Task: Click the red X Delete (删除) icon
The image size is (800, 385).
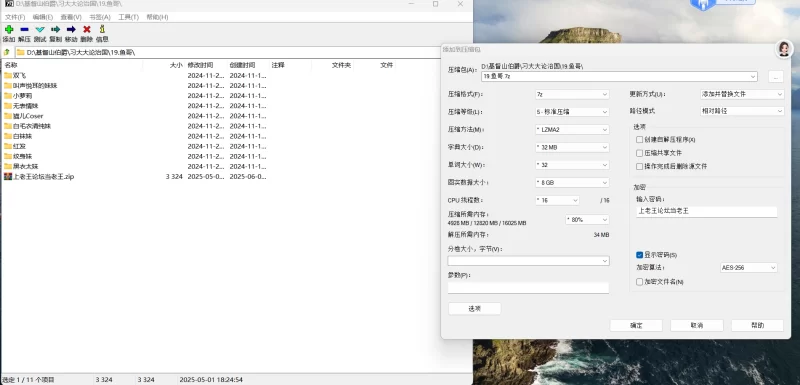Action: point(87,30)
